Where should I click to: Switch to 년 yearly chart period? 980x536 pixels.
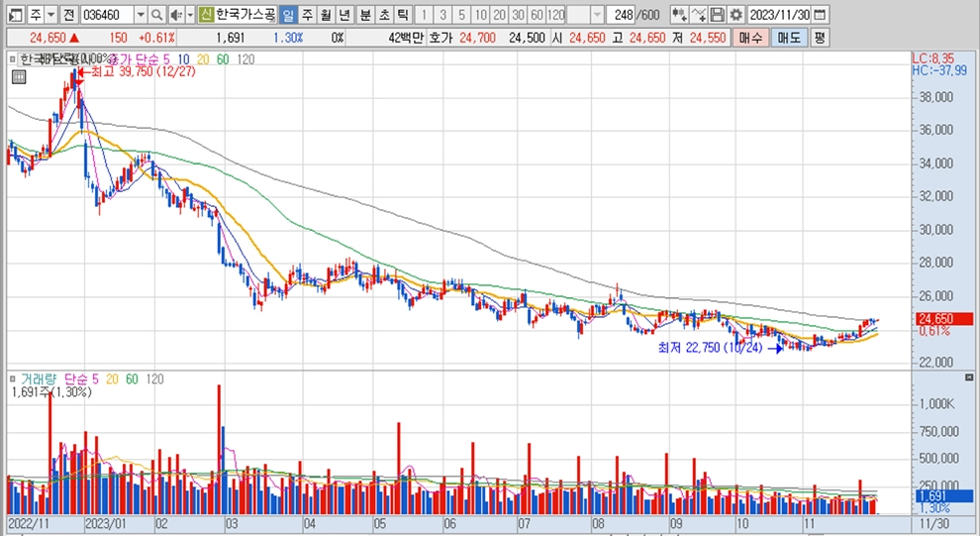click(344, 15)
